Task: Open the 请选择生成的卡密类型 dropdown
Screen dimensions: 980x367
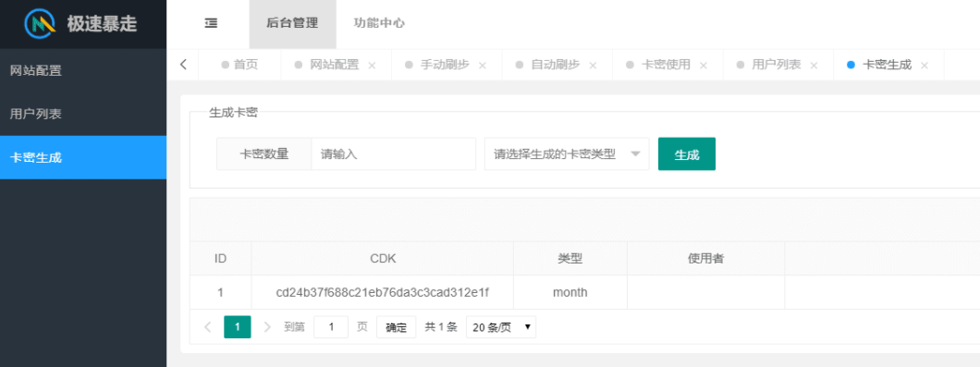Action: pos(567,153)
